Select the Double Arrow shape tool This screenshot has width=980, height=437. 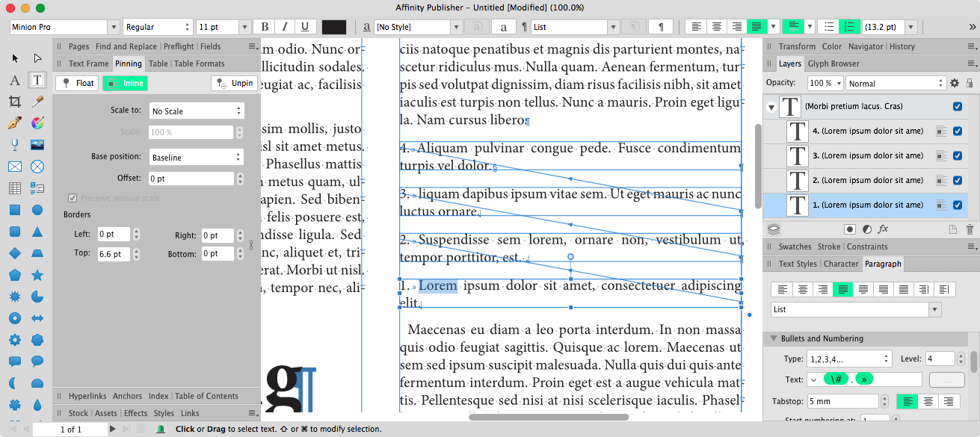click(37, 318)
